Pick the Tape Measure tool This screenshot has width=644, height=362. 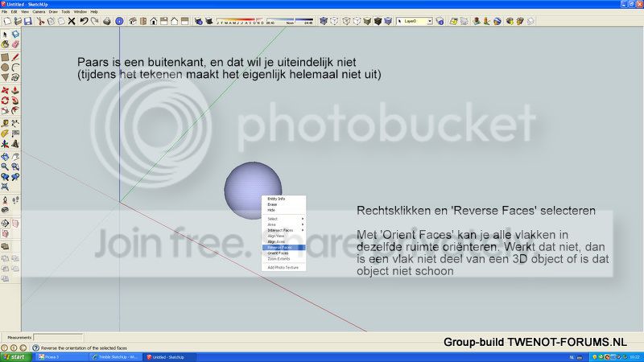[x=5, y=124]
